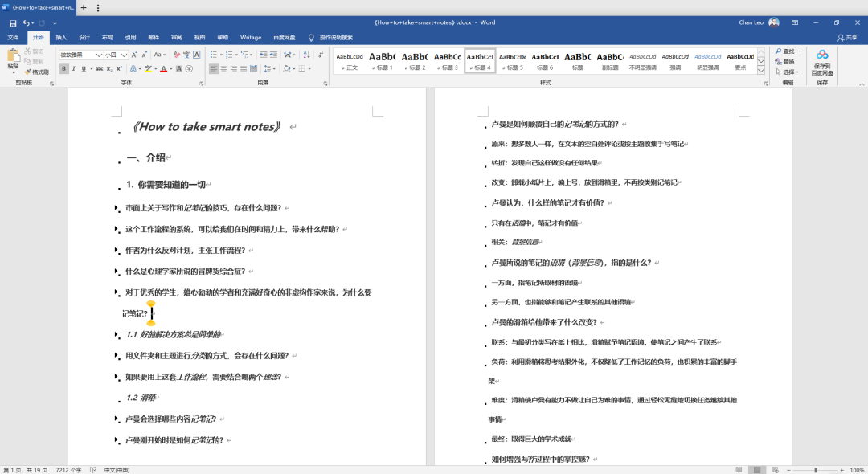Switch to read mode view in status bar

pos(739,470)
